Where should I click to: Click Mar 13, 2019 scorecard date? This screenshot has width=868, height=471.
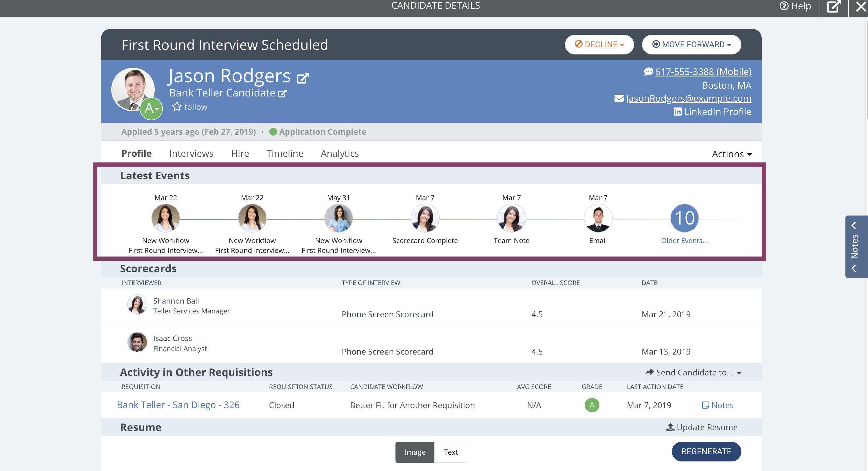pos(666,352)
